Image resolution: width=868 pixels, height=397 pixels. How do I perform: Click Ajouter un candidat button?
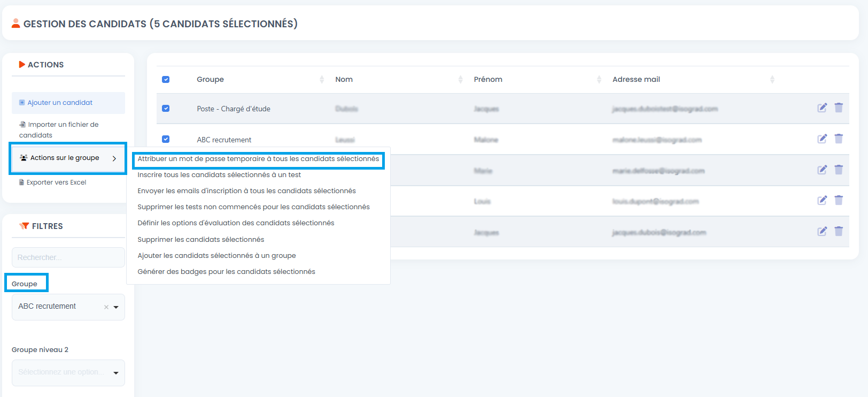[68, 103]
